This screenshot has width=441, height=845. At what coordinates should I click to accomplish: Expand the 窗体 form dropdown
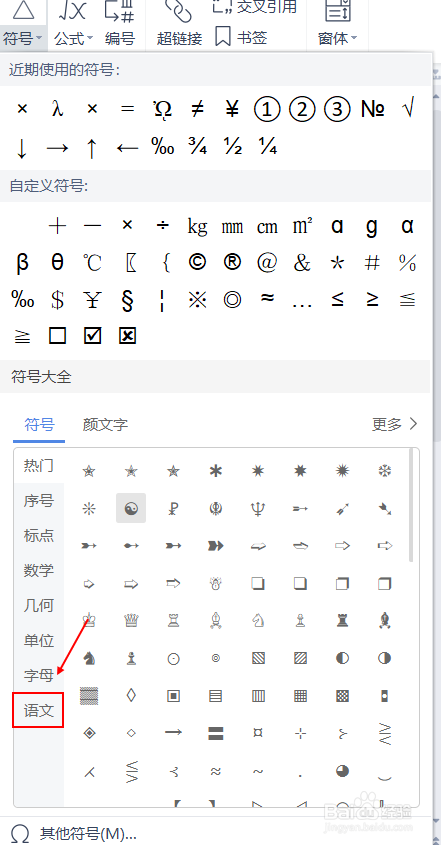tap(337, 39)
